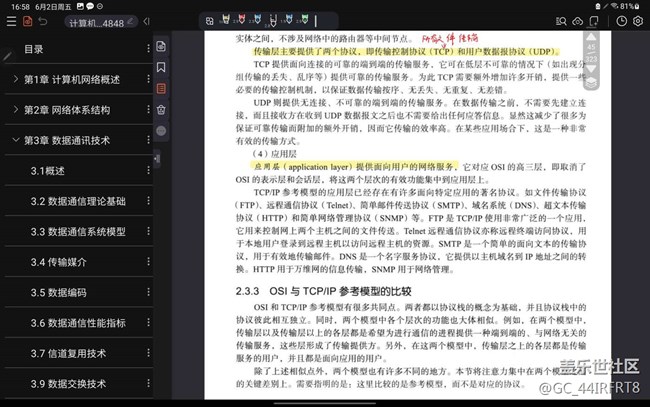Select the yellow highlighter pen
This screenshot has height=407, width=650.
tap(226, 19)
